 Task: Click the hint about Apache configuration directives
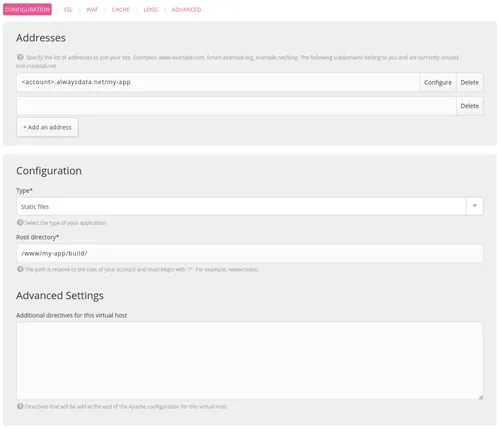(126, 407)
